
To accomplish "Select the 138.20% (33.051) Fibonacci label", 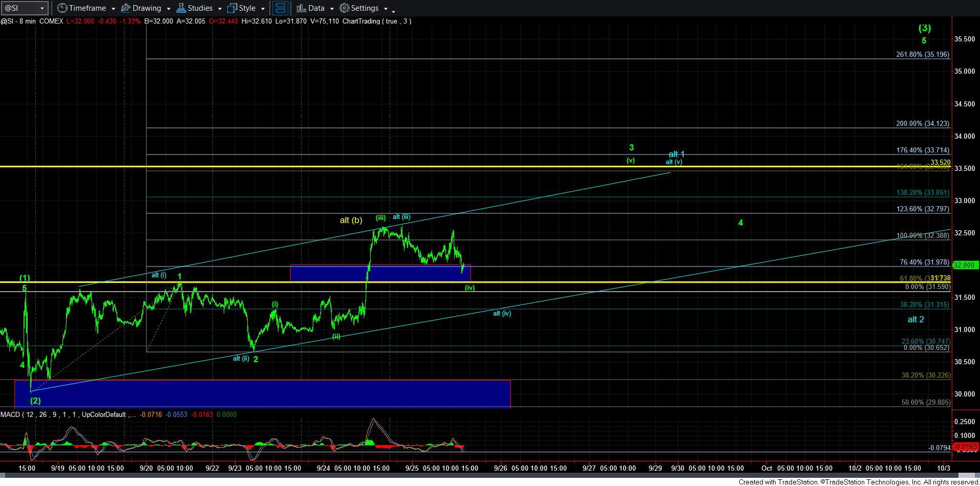I will pyautogui.click(x=923, y=192).
